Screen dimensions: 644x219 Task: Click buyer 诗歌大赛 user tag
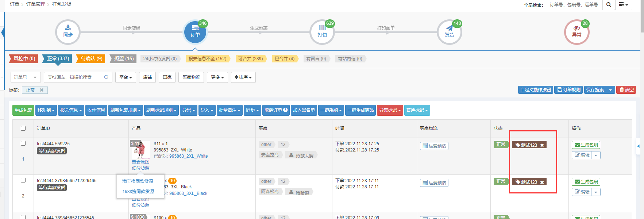[301, 155]
